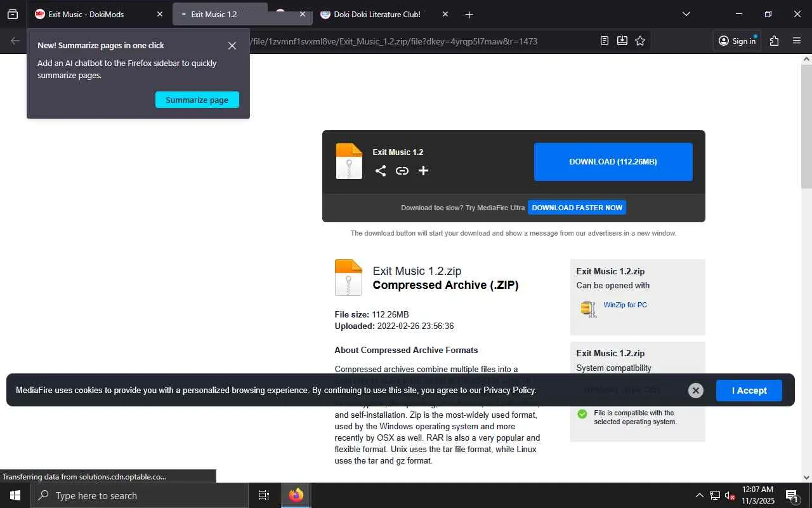The width and height of the screenshot is (812, 508).
Task: Open the taskbar clock showing 12:07 AM
Action: coord(758,495)
